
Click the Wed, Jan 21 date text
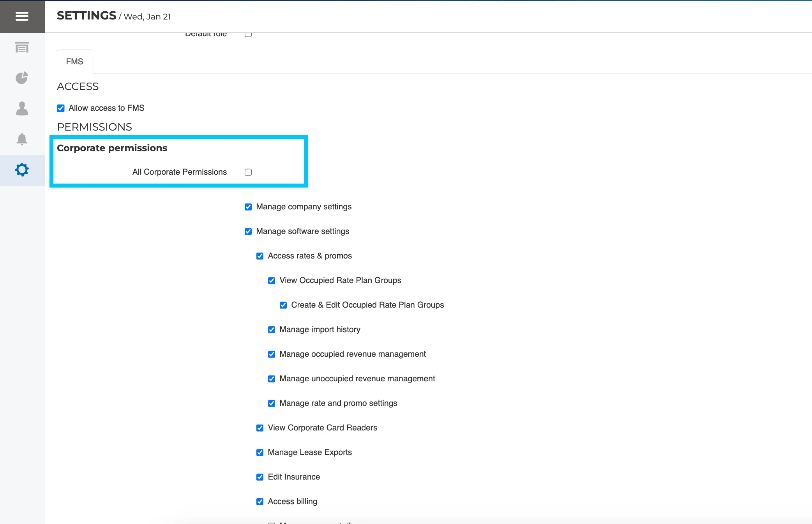(x=147, y=17)
